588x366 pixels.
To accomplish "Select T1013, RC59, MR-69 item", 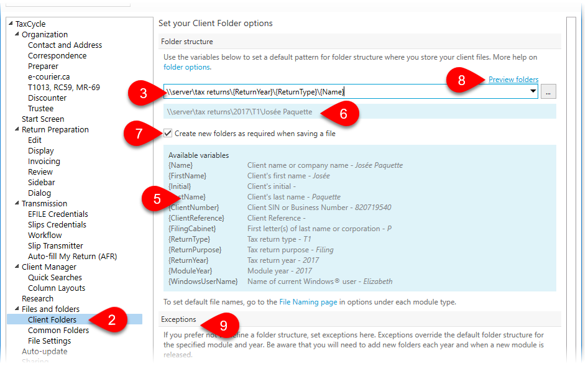I will [64, 88].
